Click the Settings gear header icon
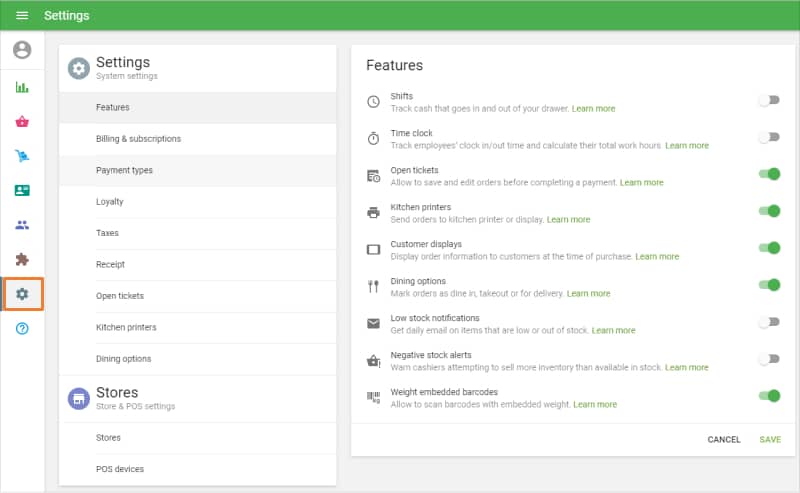This screenshot has width=800, height=493. (x=79, y=68)
